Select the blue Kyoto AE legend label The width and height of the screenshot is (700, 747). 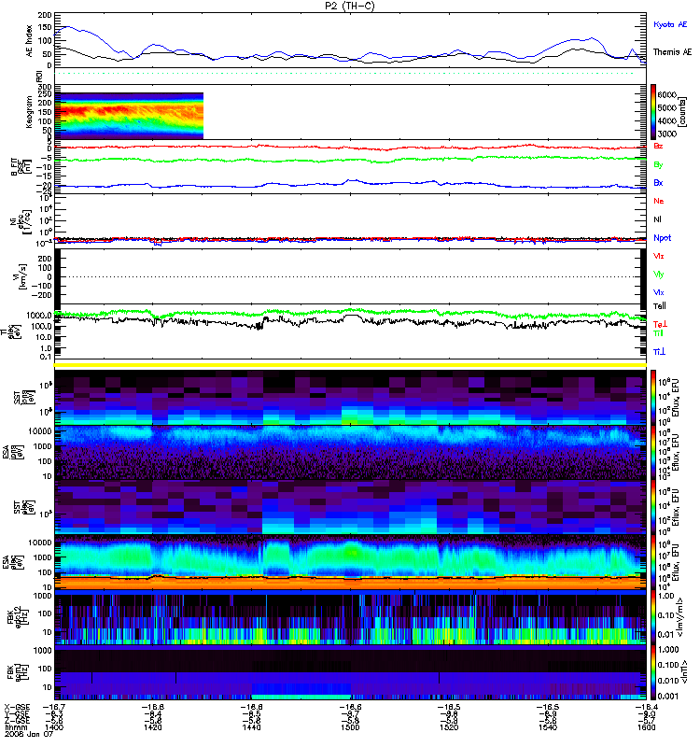pos(670,24)
